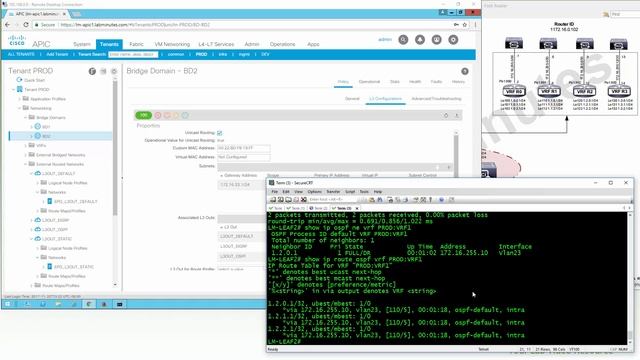Image resolution: width=640 pixels, height=360 pixels.
Task: Open the mgmt tenant link
Action: click(x=244, y=54)
